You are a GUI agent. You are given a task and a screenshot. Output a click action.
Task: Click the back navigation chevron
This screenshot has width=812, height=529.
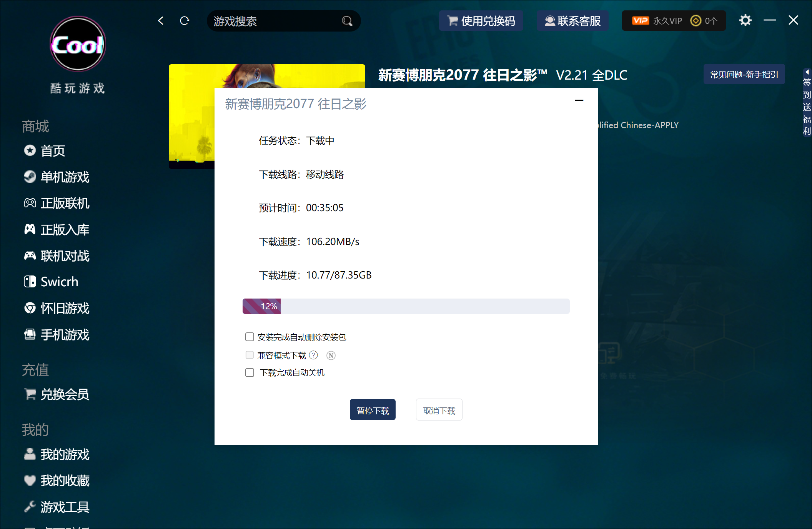(x=160, y=21)
